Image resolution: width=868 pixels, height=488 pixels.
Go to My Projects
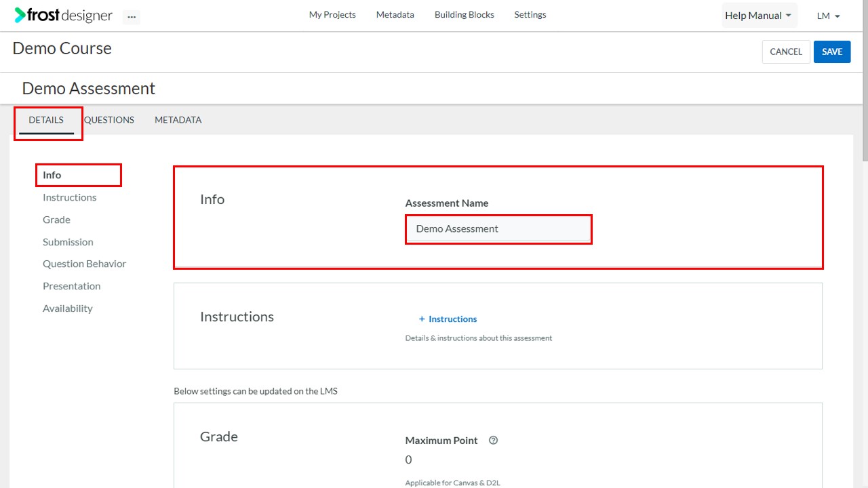332,14
